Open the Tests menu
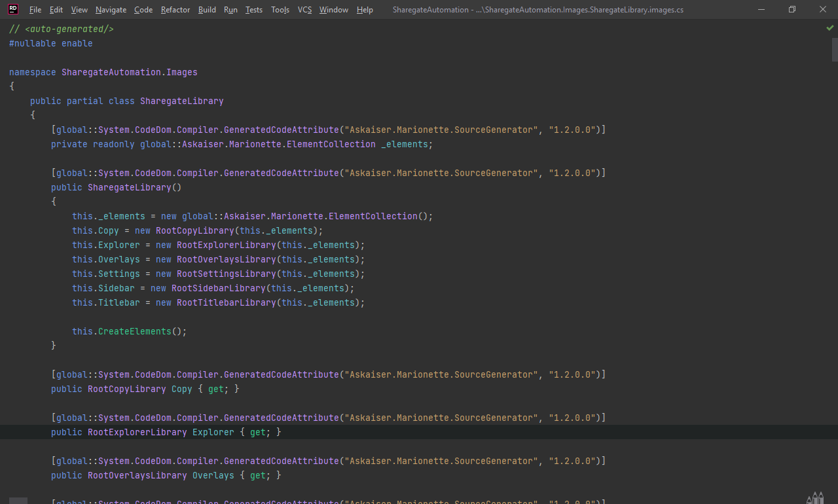This screenshot has width=838, height=504. [x=254, y=10]
